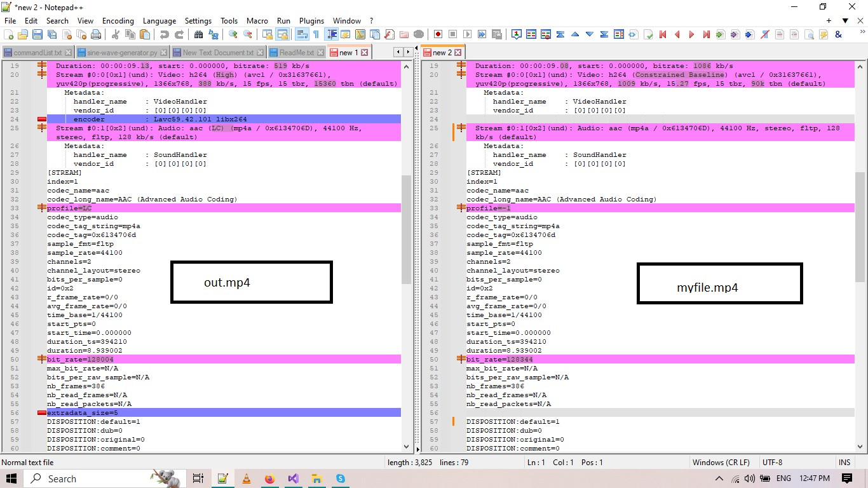Viewport: 868px width, 488px height.
Task: Open the Find dialog using the binoculars icon
Action: (x=200, y=34)
